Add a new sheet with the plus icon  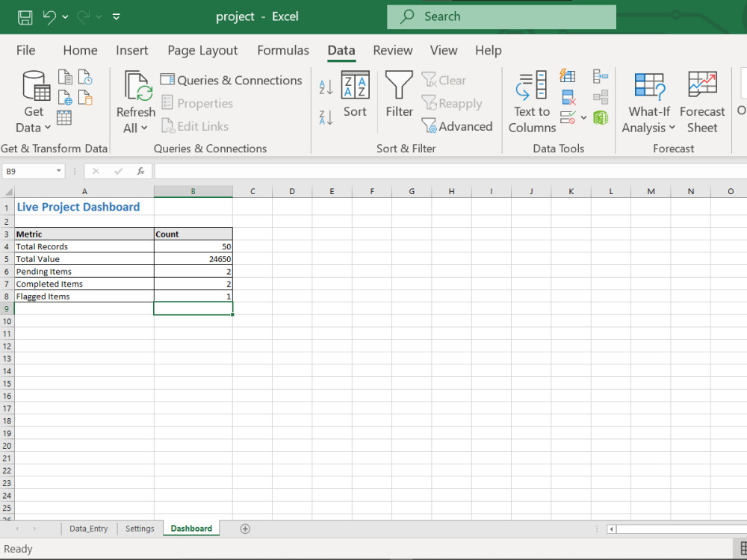coord(245,529)
